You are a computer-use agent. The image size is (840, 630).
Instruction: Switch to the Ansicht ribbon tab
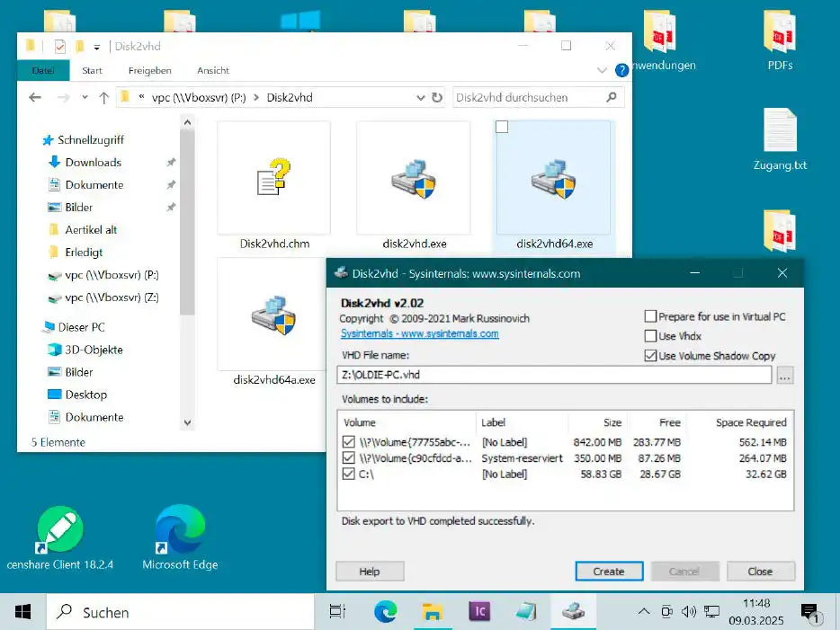coord(213,70)
